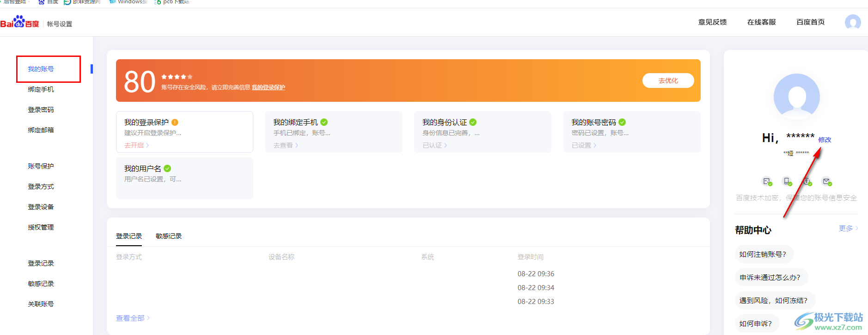Click the 设备名称 column header
Image resolution: width=868 pixels, height=335 pixels.
281,257
